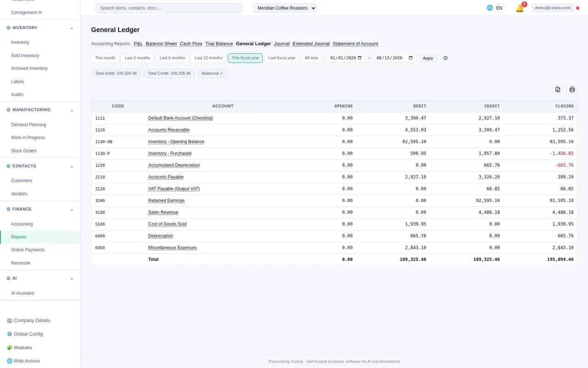Click the AI section gear icon

[x=8, y=278]
